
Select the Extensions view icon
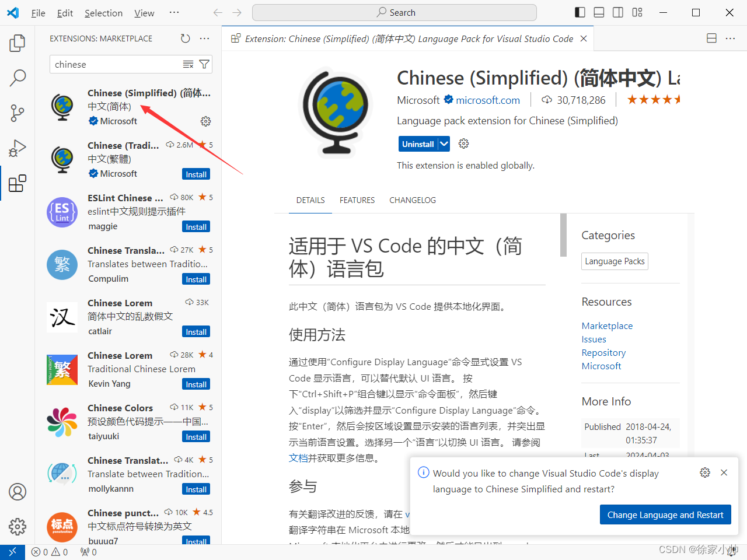pos(18,183)
